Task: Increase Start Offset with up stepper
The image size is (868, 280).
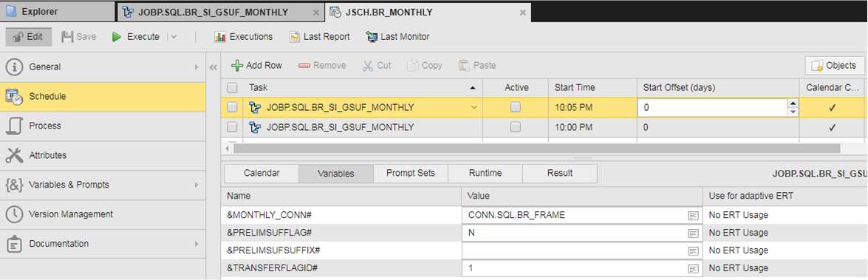Action: click(x=793, y=104)
